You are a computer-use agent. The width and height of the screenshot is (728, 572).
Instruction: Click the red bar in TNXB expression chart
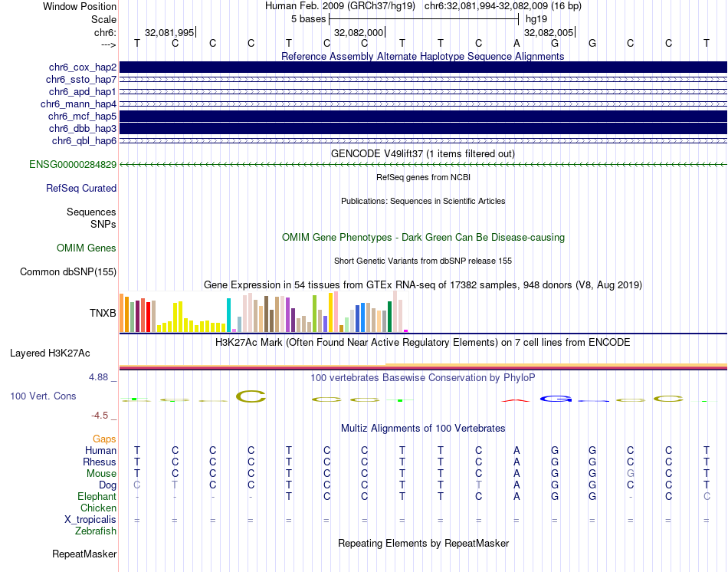148,317
